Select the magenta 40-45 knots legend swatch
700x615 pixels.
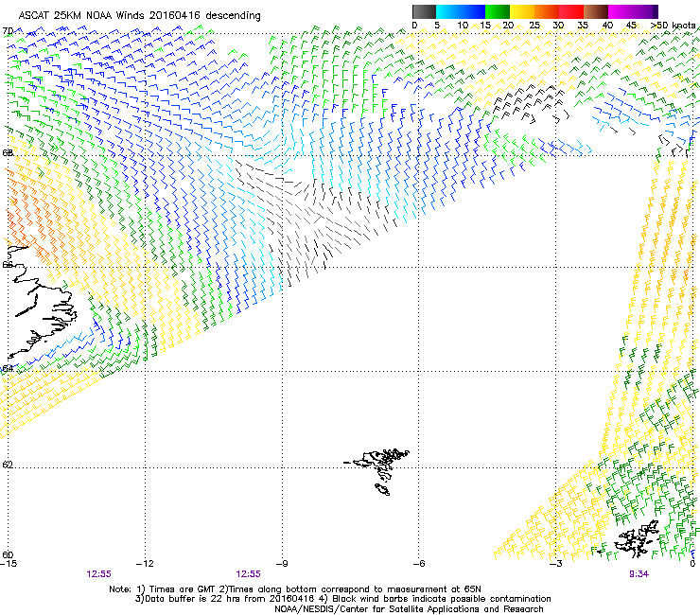(621, 11)
